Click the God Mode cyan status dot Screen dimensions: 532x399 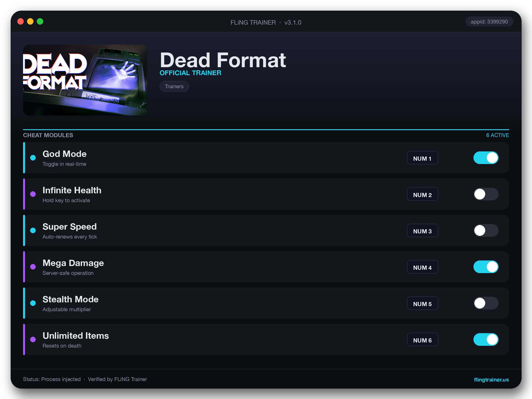(33, 158)
